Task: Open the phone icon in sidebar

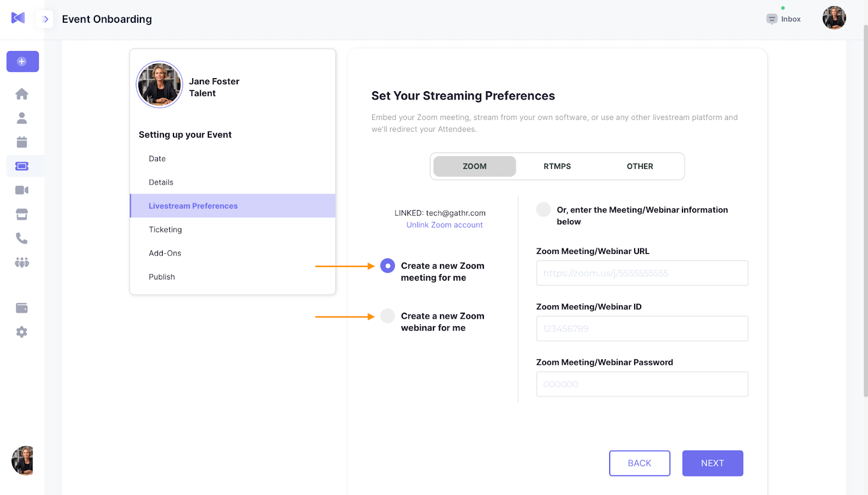Action: click(x=22, y=238)
